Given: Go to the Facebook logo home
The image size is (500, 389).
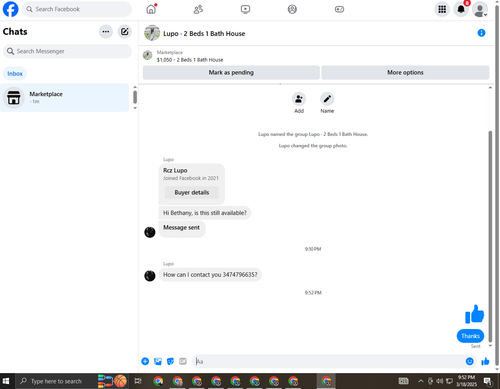Looking at the screenshot, I should pyautogui.click(x=11, y=9).
